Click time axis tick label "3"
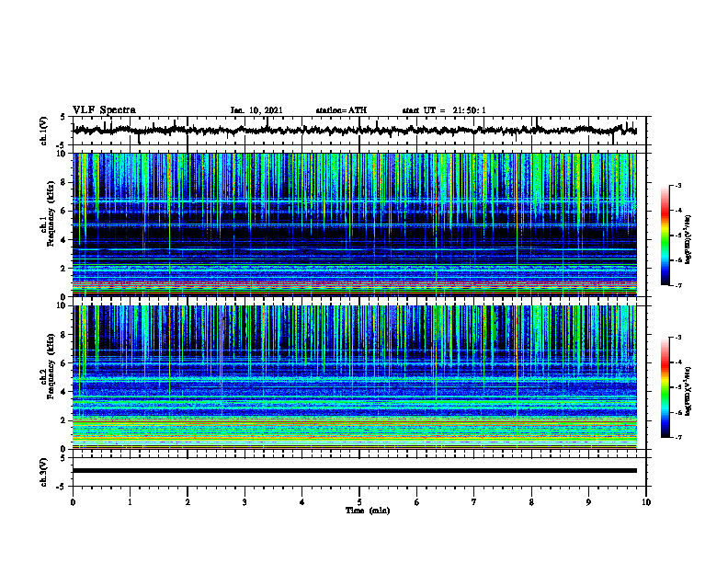728x563 pixels. point(245,502)
